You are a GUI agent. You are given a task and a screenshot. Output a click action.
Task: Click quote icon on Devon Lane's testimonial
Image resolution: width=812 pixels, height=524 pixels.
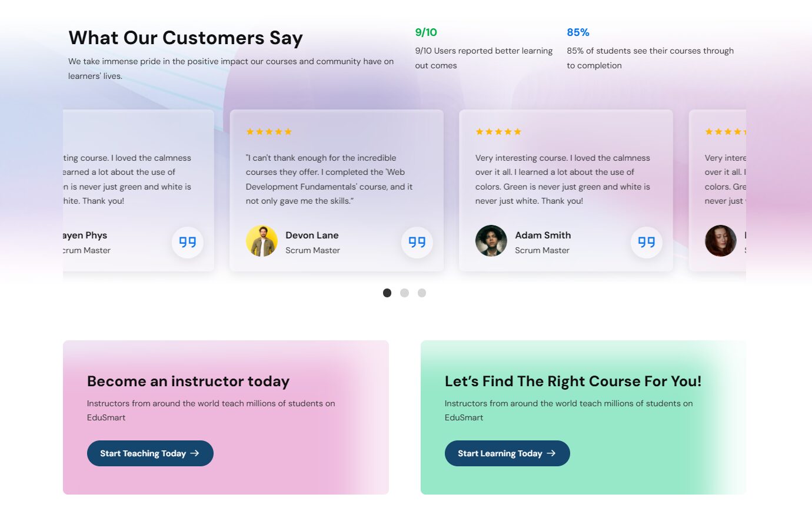pos(417,242)
